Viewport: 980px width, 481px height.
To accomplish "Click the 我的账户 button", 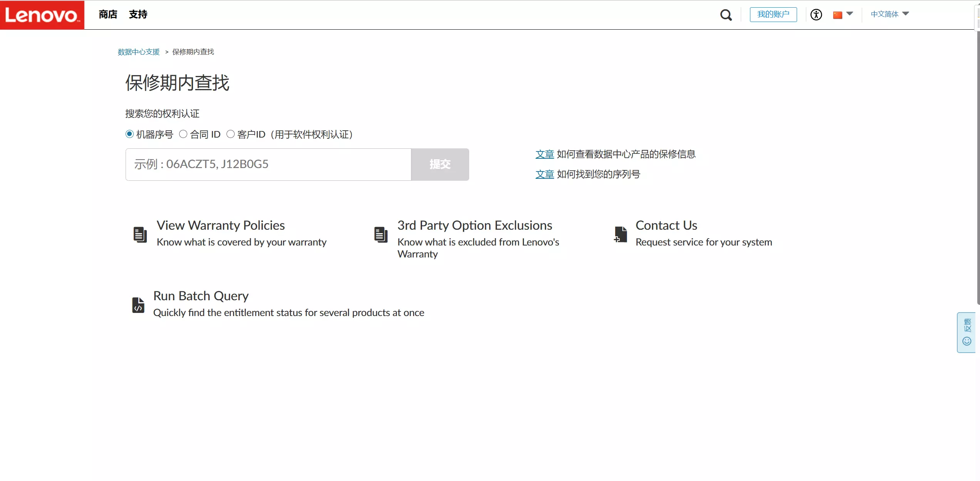I will [x=773, y=15].
